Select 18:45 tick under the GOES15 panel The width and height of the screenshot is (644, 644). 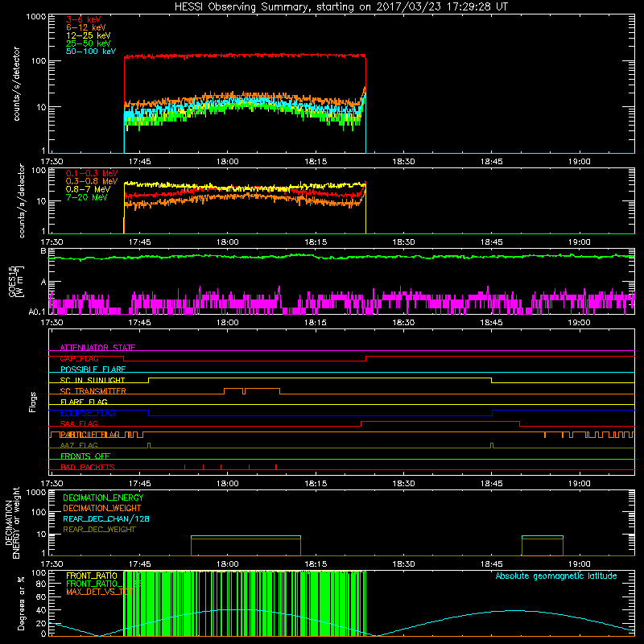pyautogui.click(x=491, y=323)
